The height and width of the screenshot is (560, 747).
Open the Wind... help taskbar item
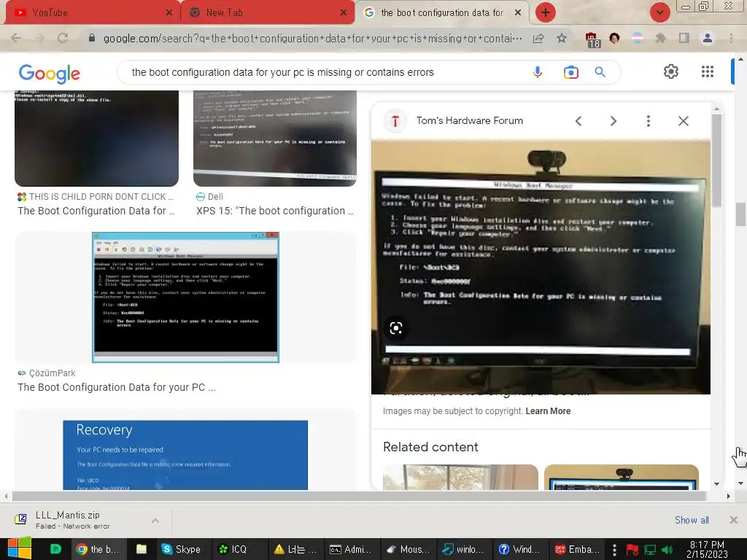[x=519, y=549]
